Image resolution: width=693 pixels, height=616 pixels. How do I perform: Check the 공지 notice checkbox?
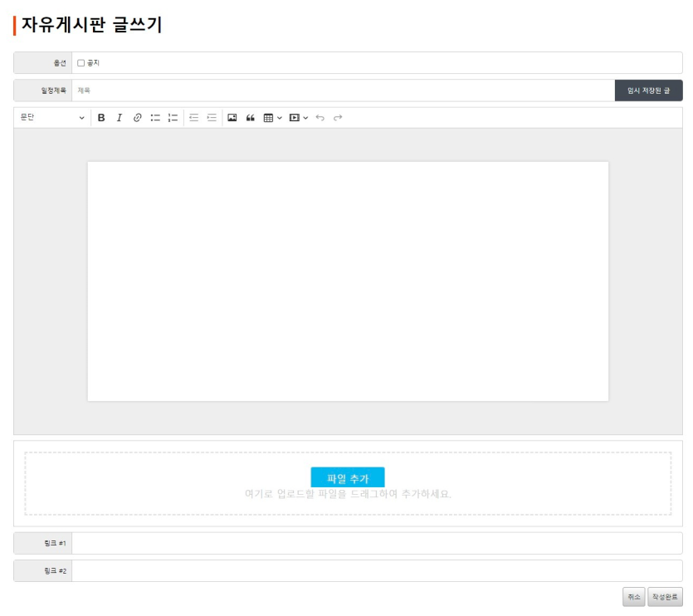point(81,63)
